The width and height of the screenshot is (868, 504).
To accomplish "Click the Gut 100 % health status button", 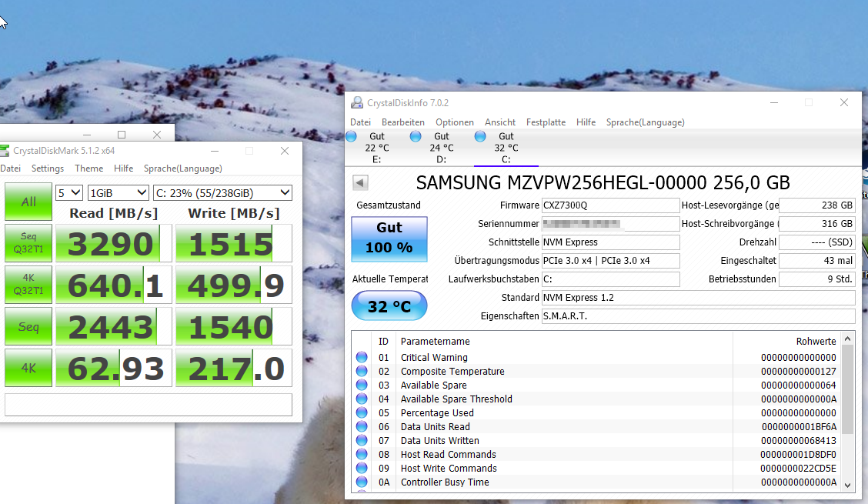I will [x=389, y=239].
